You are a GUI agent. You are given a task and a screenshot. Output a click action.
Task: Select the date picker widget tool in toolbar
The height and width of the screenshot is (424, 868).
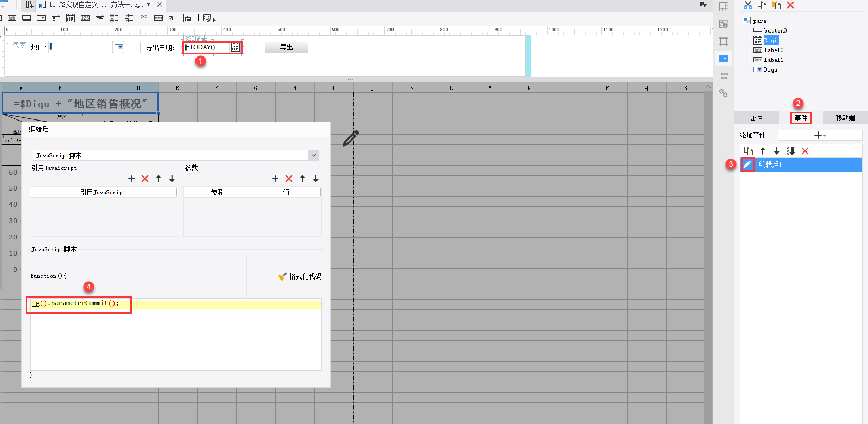point(71,18)
